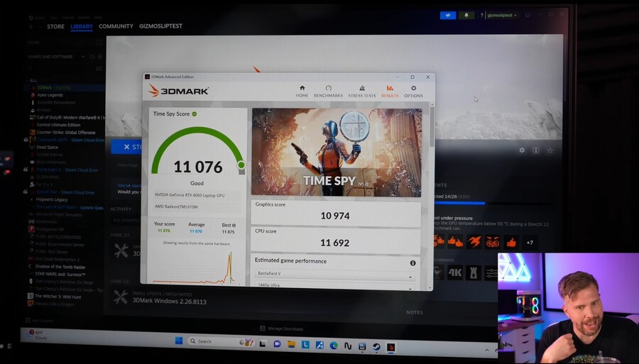Select Hogwarts Legacy in library list
The width and height of the screenshot is (639, 364).
pos(52,199)
